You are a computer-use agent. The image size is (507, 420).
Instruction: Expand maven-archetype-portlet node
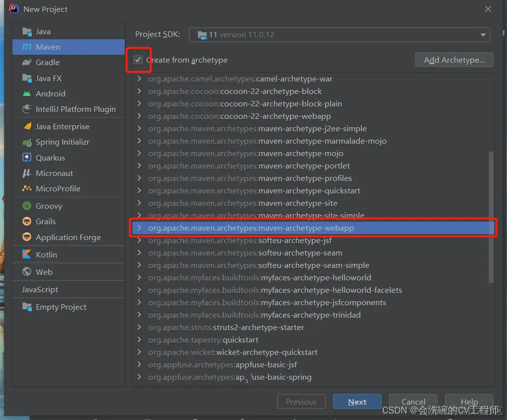[x=139, y=166]
